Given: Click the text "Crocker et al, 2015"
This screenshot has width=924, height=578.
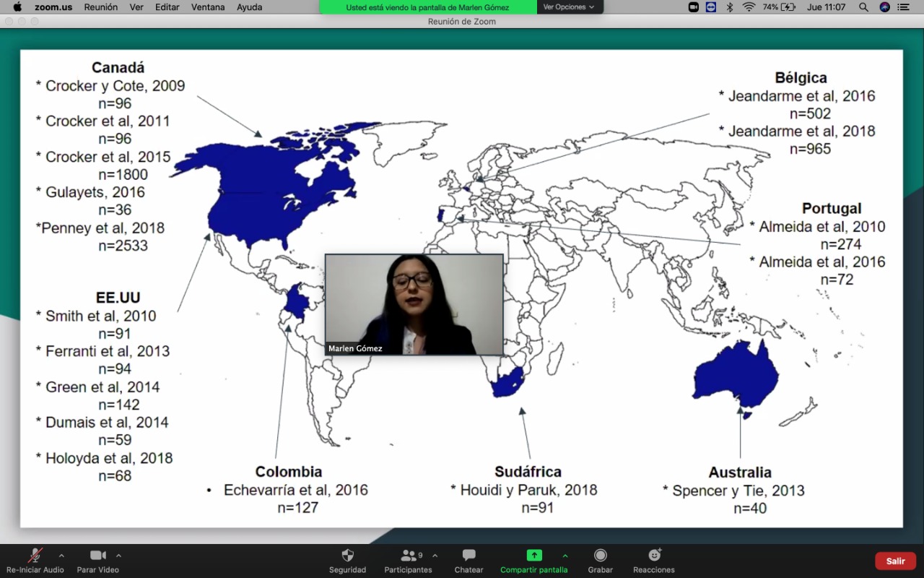Looking at the screenshot, I should click(108, 157).
